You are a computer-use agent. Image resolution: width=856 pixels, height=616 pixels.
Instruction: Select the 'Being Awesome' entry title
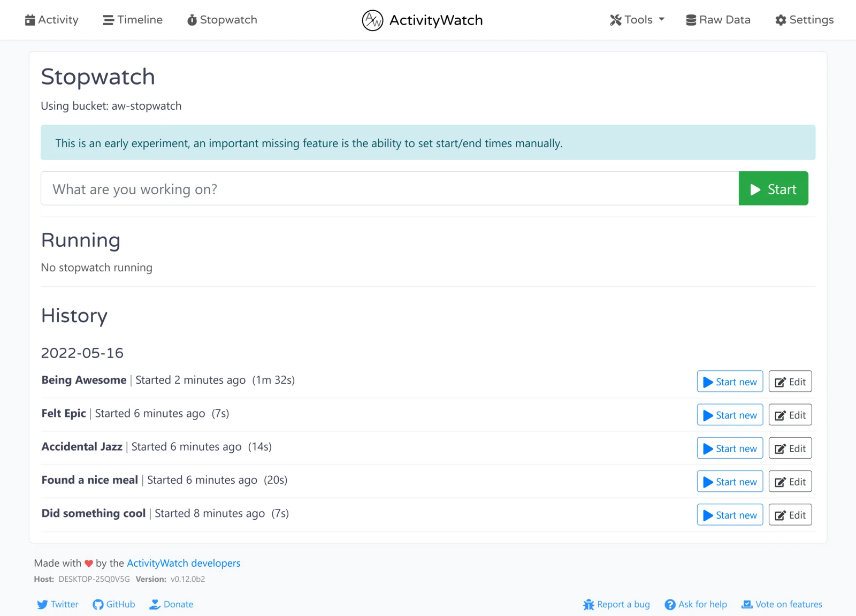(84, 380)
